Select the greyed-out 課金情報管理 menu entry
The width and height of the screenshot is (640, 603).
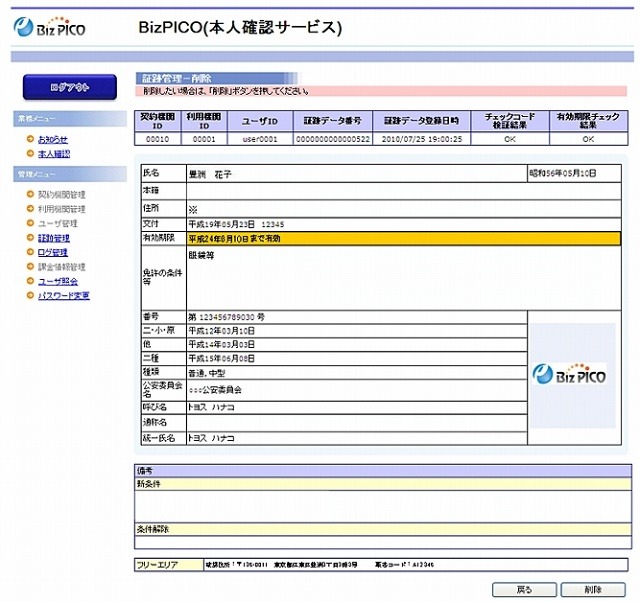pyautogui.click(x=62, y=267)
